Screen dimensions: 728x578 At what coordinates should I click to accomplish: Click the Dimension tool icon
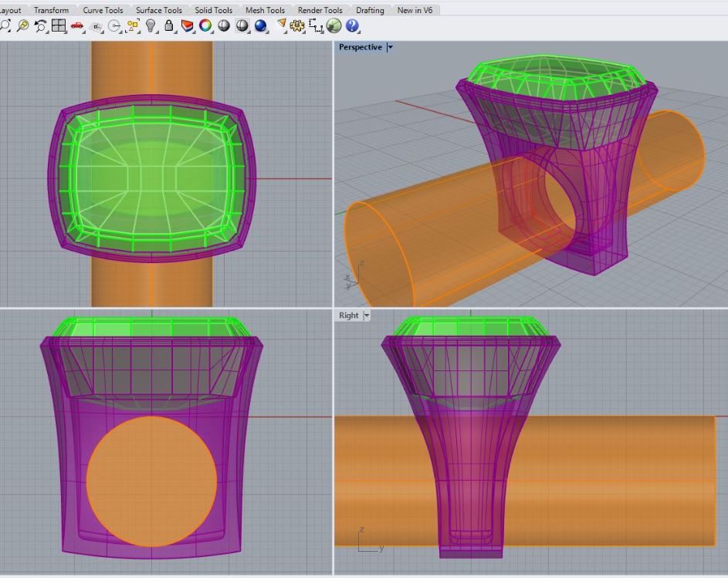316,25
